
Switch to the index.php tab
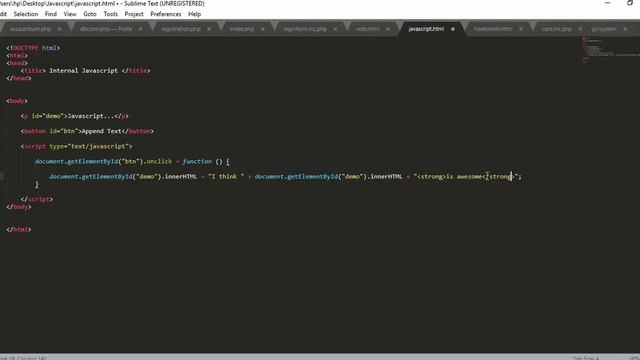(242, 29)
